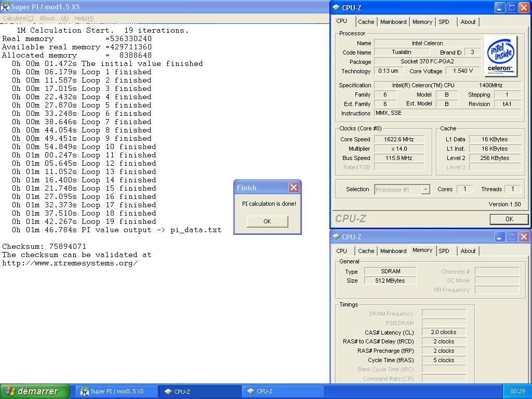Click the Loop 19 finished line
This screenshot has width=532, height=399.
(x=84, y=221)
